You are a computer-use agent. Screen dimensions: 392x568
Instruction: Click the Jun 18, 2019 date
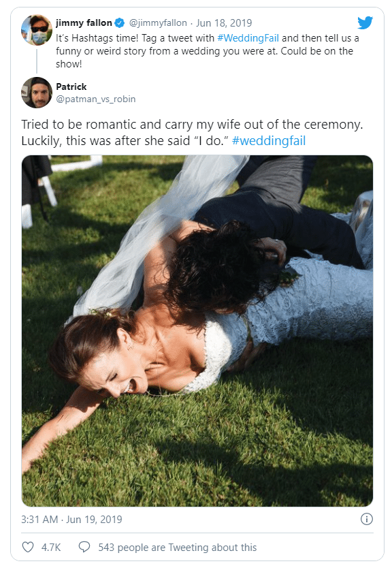[224, 23]
